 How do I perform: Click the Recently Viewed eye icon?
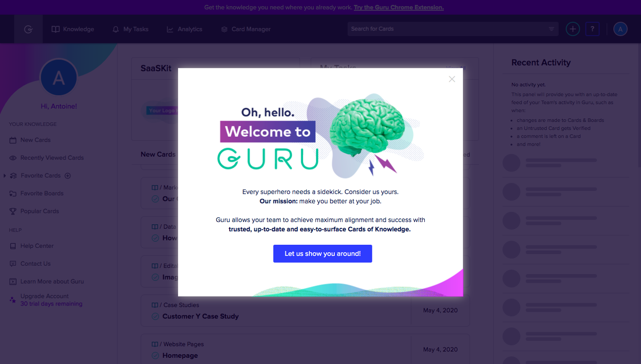pyautogui.click(x=13, y=158)
